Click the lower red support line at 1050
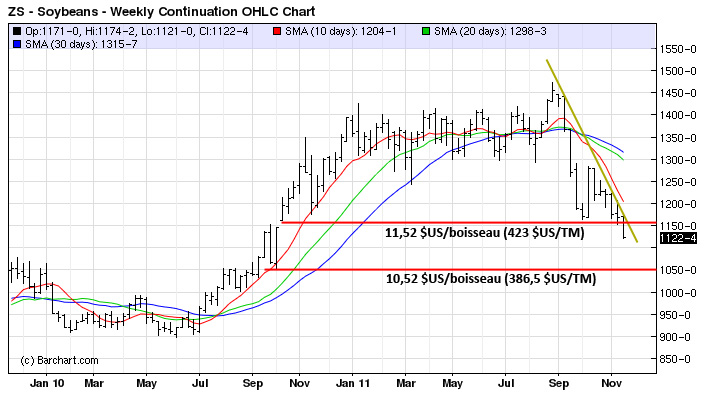The image size is (706, 398). (x=460, y=270)
